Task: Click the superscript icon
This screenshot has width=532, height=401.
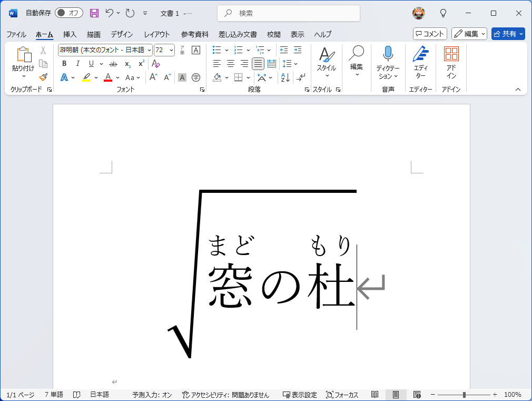Action: (x=141, y=64)
